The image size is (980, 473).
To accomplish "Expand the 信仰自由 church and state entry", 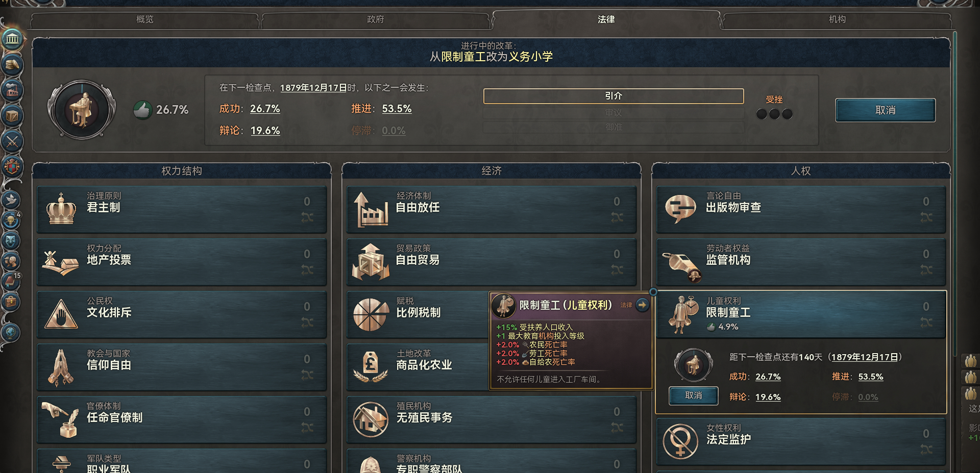I will (182, 367).
